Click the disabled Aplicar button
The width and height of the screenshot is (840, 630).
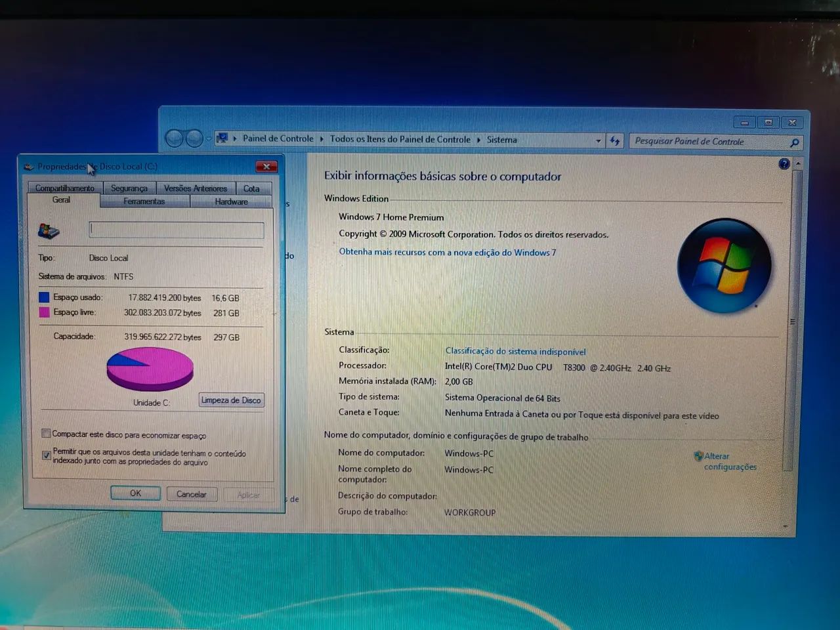tap(249, 495)
